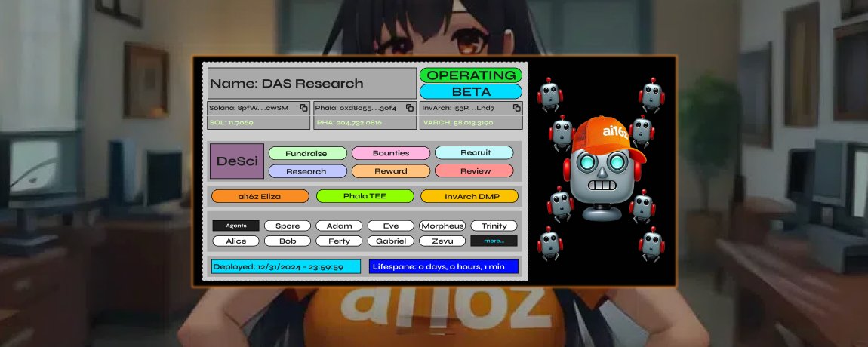Open the Reward action

(x=391, y=171)
